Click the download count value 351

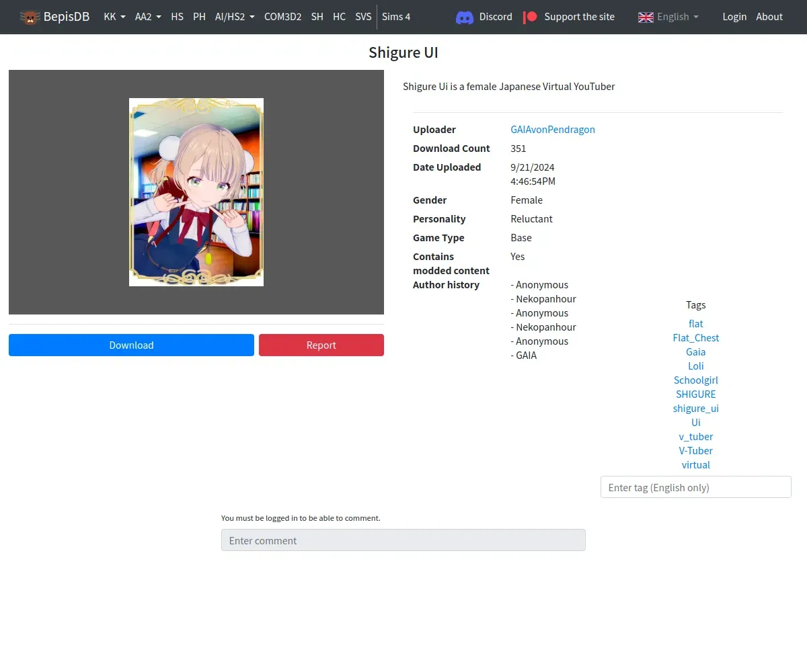click(518, 149)
